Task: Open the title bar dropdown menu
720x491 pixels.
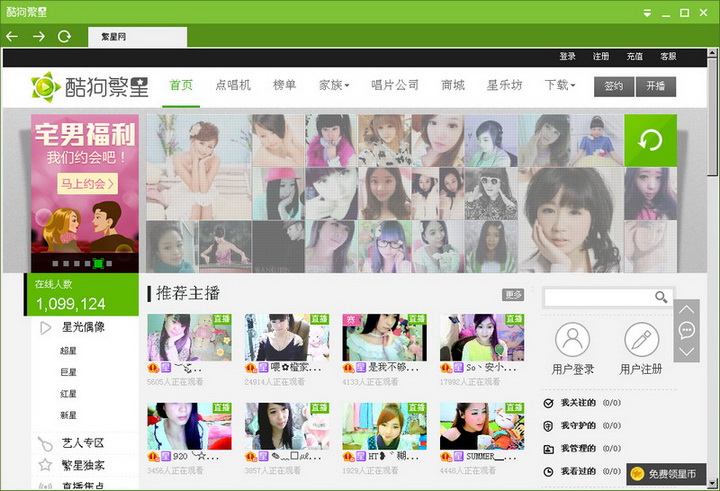Action: point(647,12)
